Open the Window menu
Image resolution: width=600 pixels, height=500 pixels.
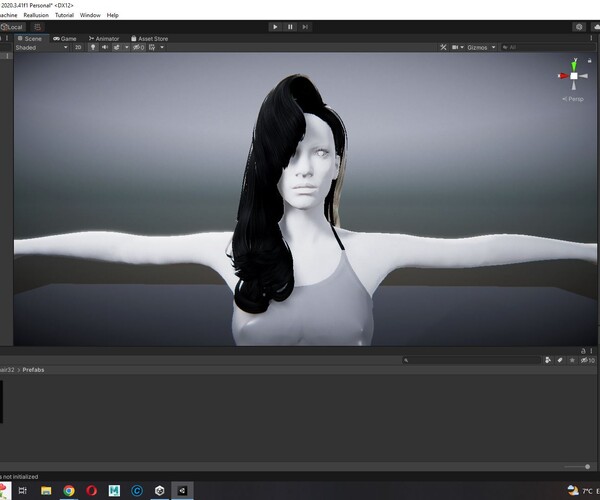(x=90, y=15)
